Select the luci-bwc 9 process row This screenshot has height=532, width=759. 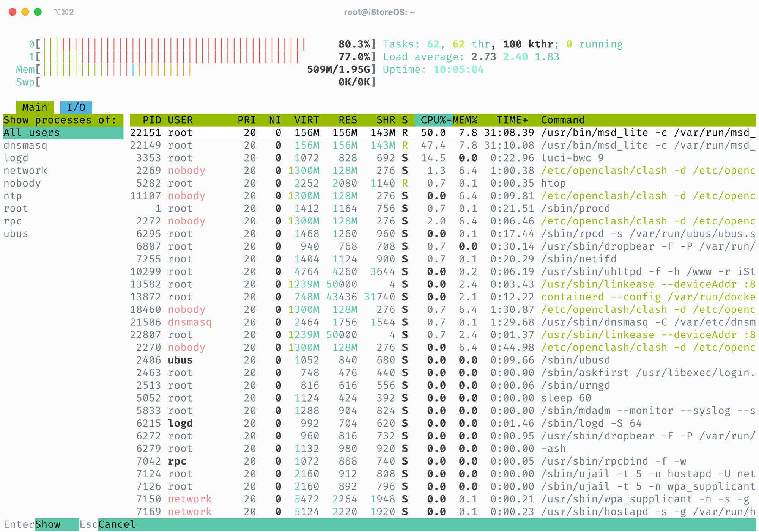click(x=572, y=158)
